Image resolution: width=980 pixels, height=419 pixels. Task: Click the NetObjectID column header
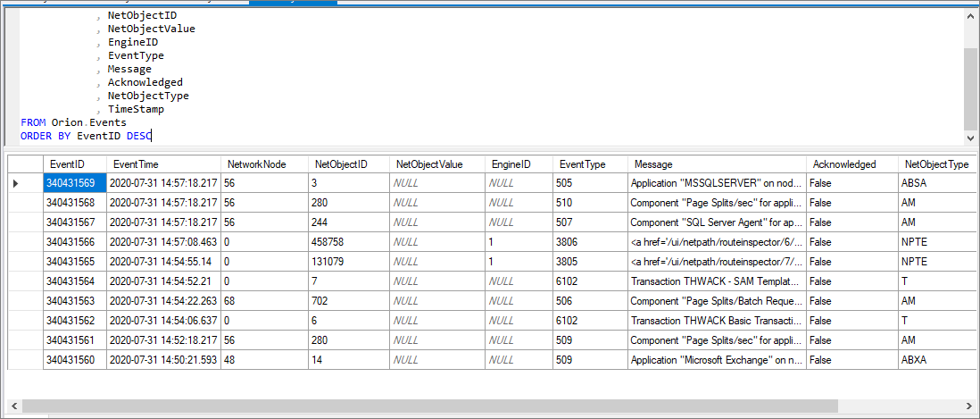point(349,164)
